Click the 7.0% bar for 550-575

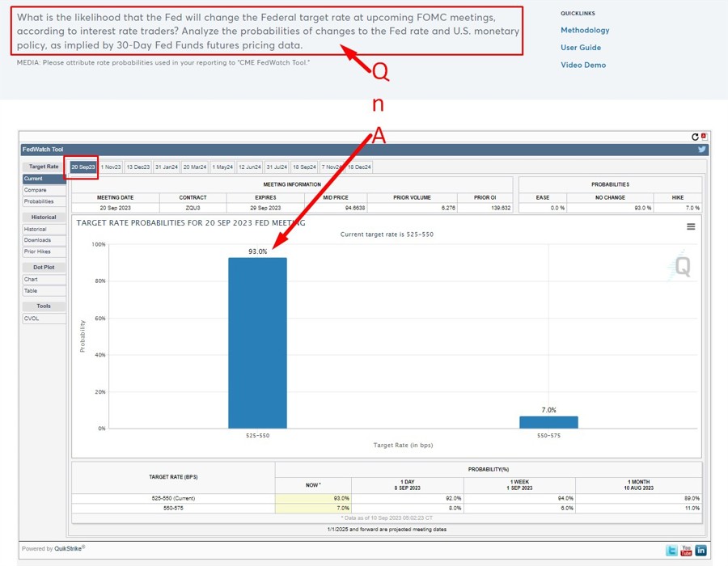[x=548, y=422]
